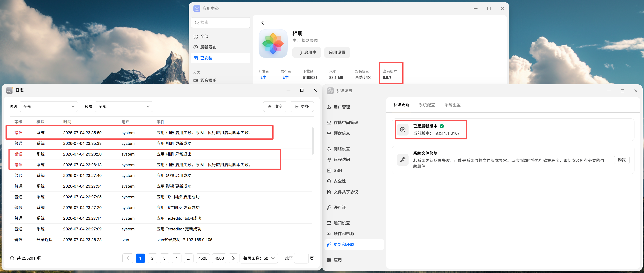Image resolution: width=644 pixels, height=273 pixels.
Task: Open the 等级 全部 dropdown in 日志
Action: 49,107
